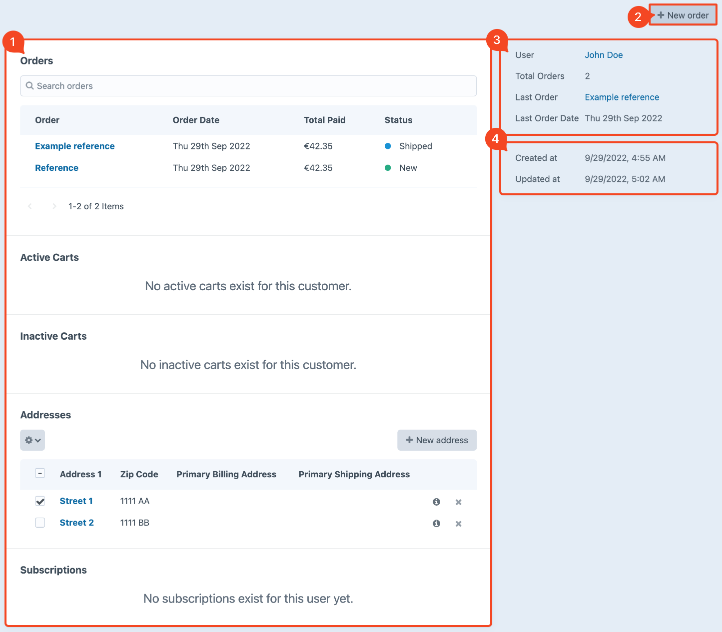Screen dimensions: 722x632
Task: Focus the Search orders input field
Action: tap(250, 86)
